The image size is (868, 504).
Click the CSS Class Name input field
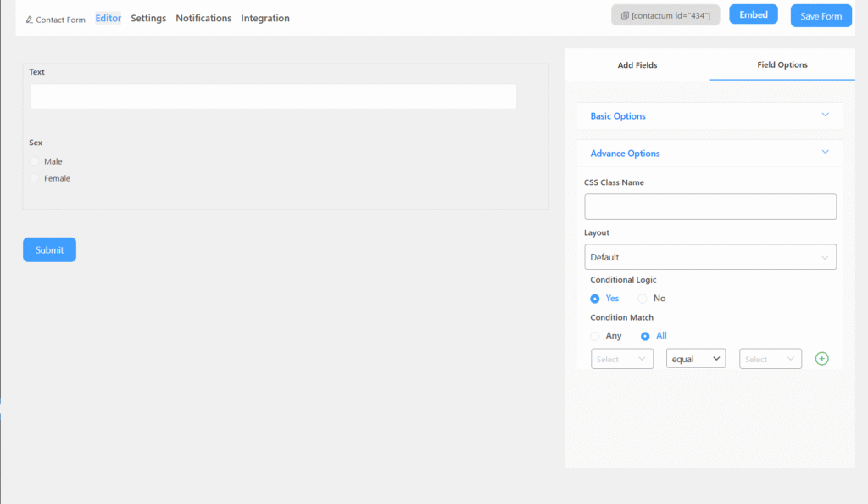pos(709,207)
